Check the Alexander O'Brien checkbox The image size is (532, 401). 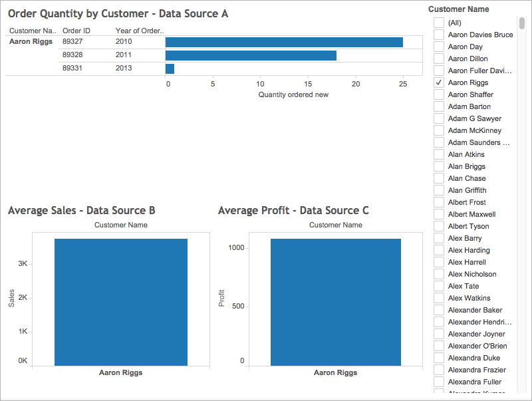coord(438,346)
